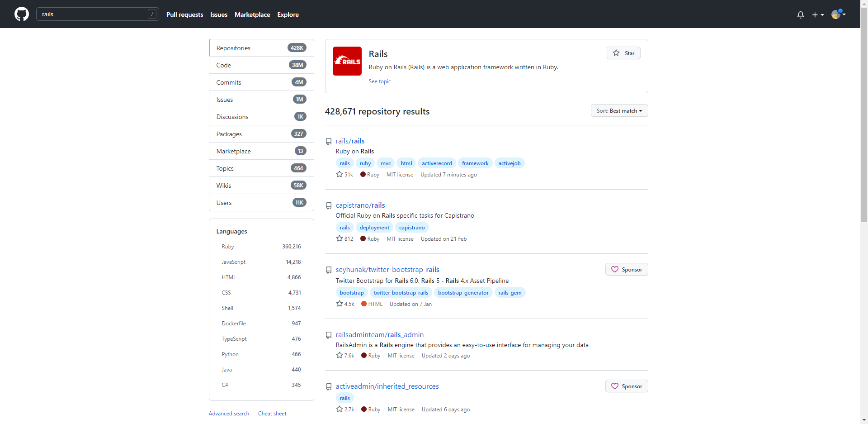This screenshot has width=868, height=424.
Task: Sponsor activeadmin/inherited_resources
Action: tap(627, 386)
